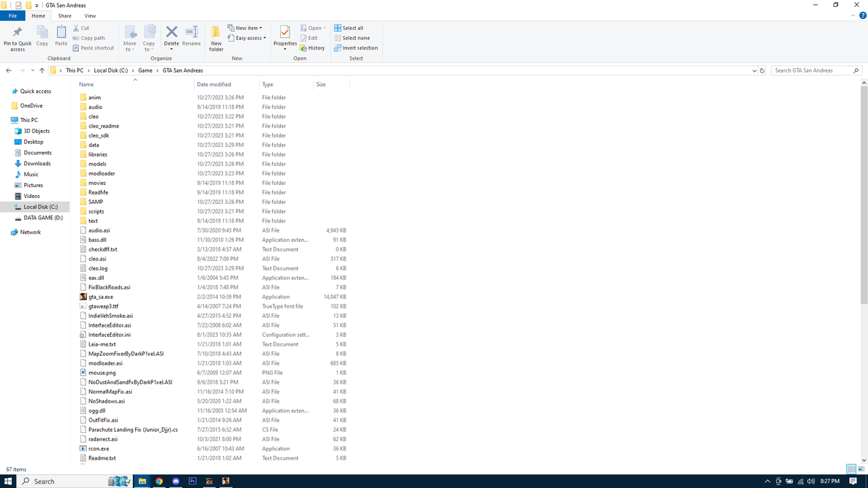Click the Back navigation arrow
868x488 pixels.
pos(9,70)
